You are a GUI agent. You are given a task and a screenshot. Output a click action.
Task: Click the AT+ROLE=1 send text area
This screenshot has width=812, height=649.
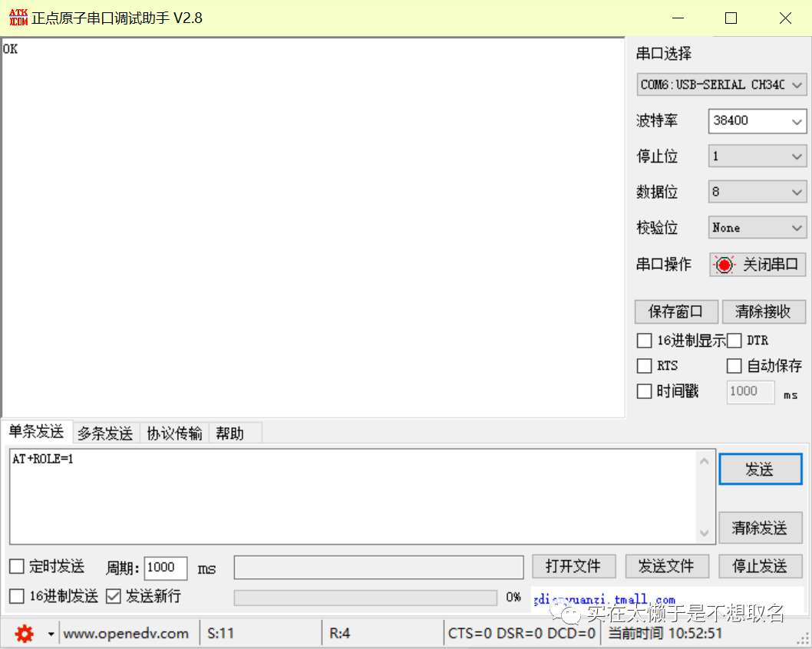coord(353,495)
